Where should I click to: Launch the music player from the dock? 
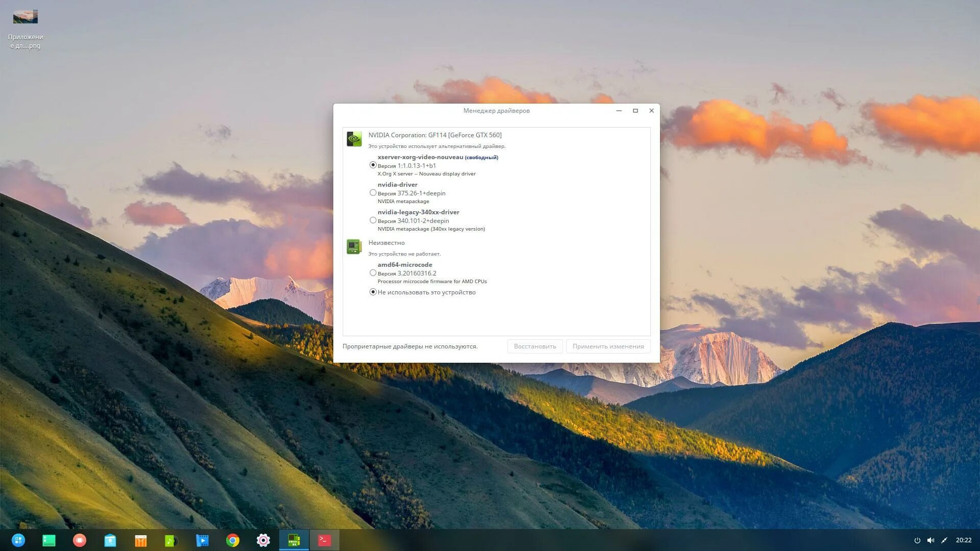pyautogui.click(x=171, y=540)
